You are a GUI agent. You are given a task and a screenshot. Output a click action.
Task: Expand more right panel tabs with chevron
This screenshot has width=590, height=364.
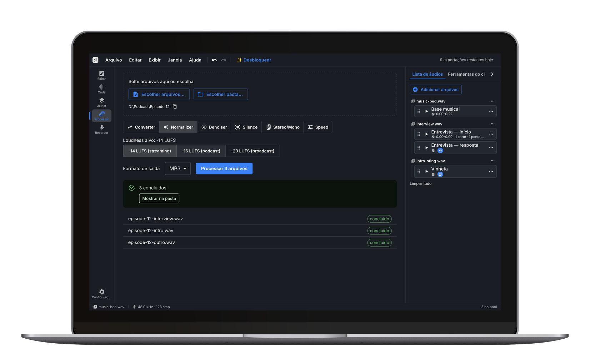coord(492,74)
